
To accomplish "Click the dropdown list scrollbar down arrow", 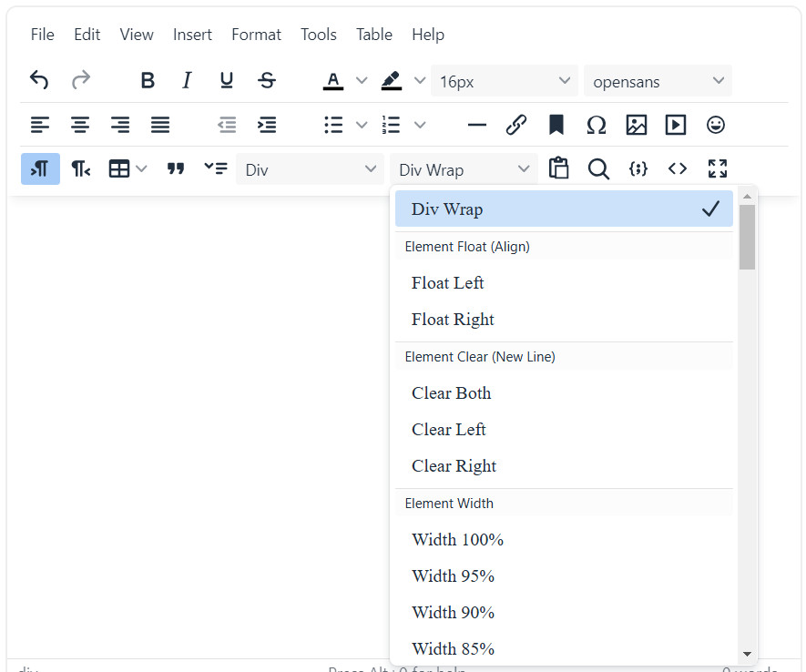I will (747, 654).
